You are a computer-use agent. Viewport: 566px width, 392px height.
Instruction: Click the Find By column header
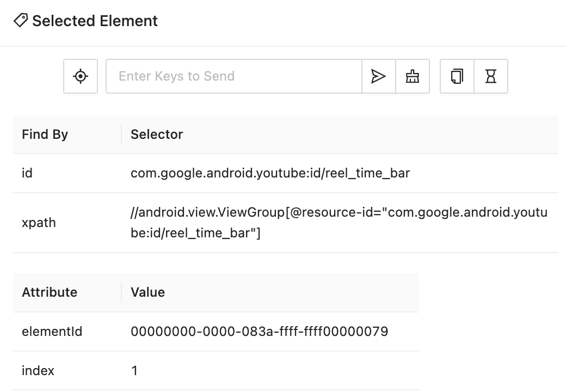click(x=45, y=134)
